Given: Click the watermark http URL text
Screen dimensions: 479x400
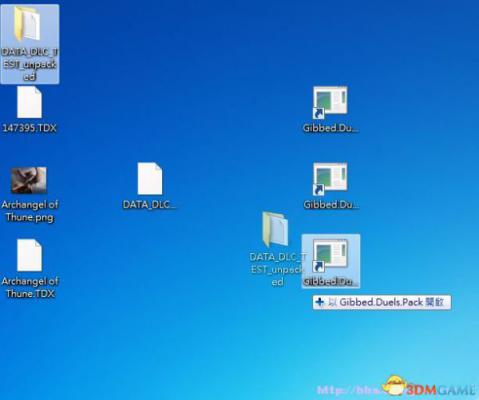Looking at the screenshot, I should (x=348, y=390).
